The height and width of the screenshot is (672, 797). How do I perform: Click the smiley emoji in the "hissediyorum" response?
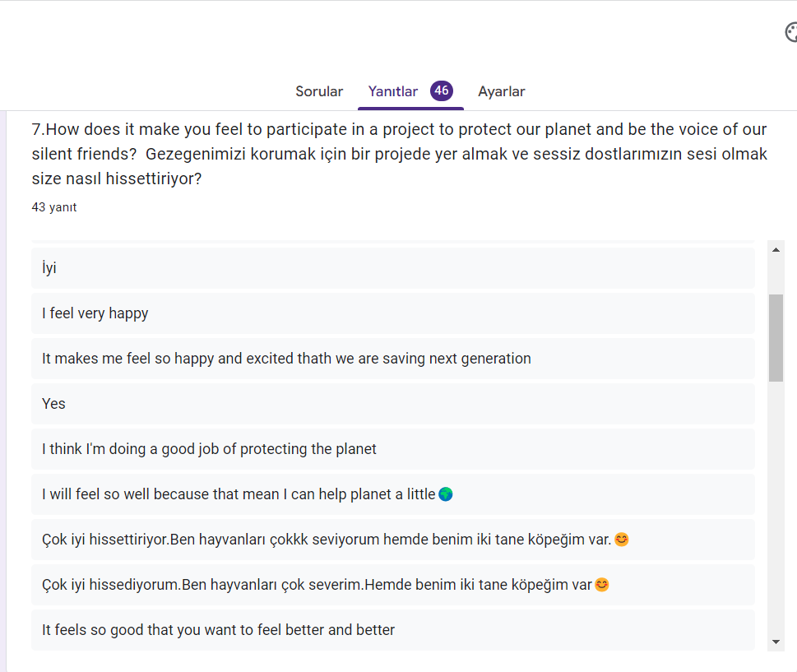[x=602, y=585]
